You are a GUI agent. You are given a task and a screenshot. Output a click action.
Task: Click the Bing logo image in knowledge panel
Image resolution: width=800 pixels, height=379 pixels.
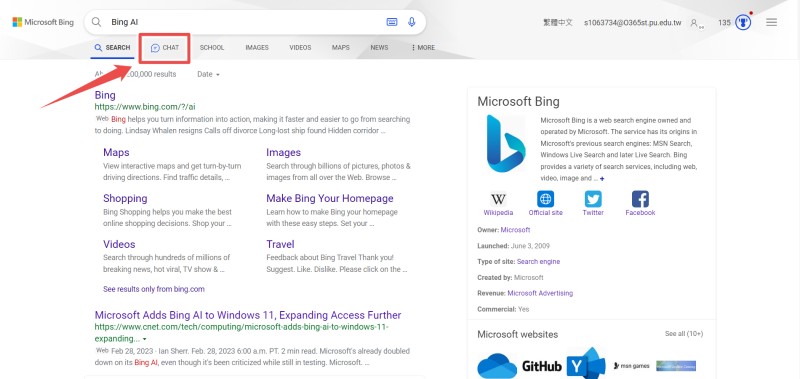505,144
